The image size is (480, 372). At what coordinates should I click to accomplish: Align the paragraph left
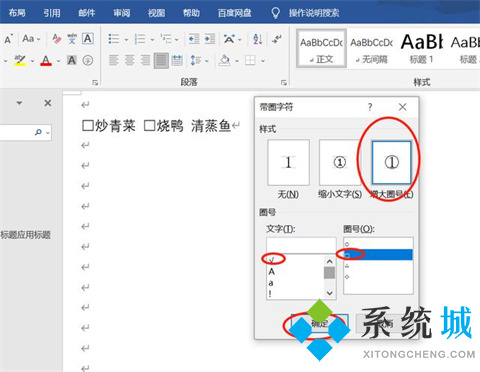(114, 60)
